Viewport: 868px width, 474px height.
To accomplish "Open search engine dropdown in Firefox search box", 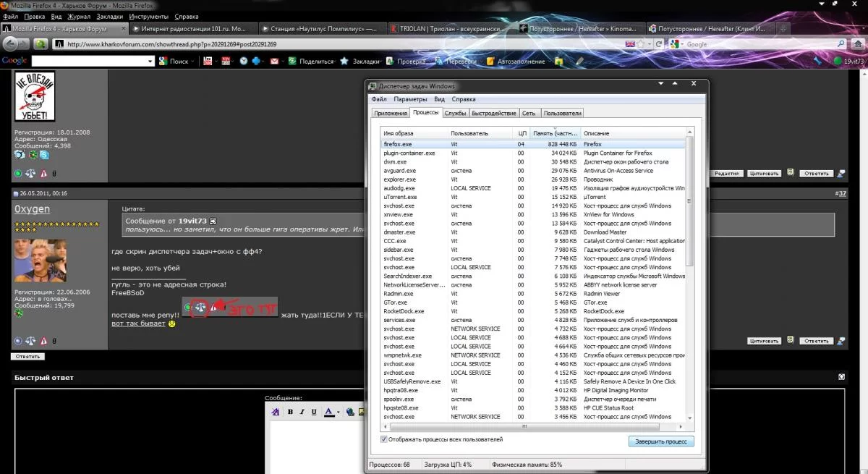I will [x=681, y=44].
